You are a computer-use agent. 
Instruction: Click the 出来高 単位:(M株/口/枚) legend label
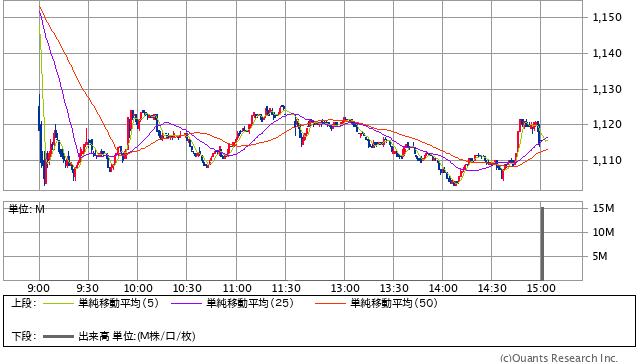click(x=137, y=336)
